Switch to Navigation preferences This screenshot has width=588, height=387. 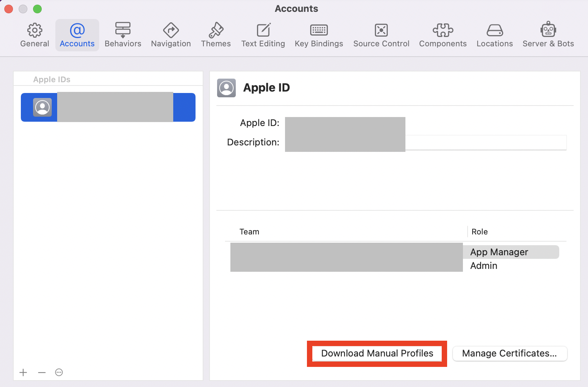171,35
